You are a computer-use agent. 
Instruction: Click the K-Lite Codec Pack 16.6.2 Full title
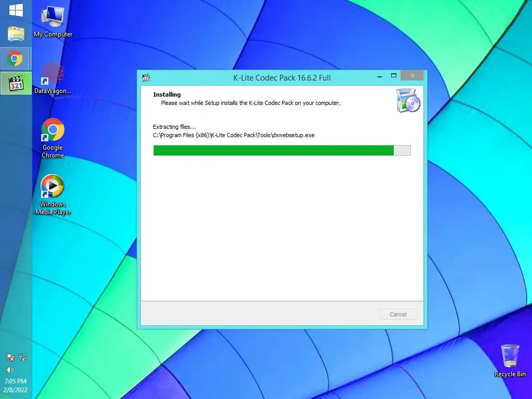tap(282, 78)
